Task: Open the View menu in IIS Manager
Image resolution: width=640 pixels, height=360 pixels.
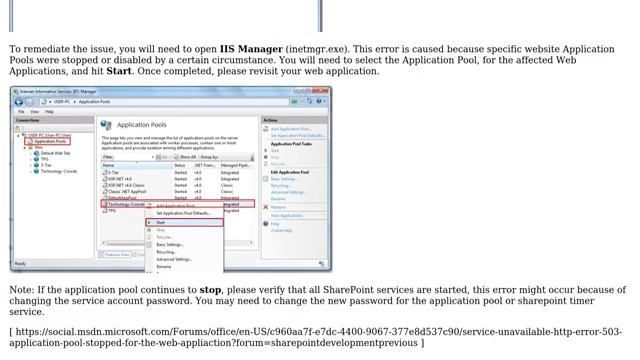Action: tap(35, 111)
